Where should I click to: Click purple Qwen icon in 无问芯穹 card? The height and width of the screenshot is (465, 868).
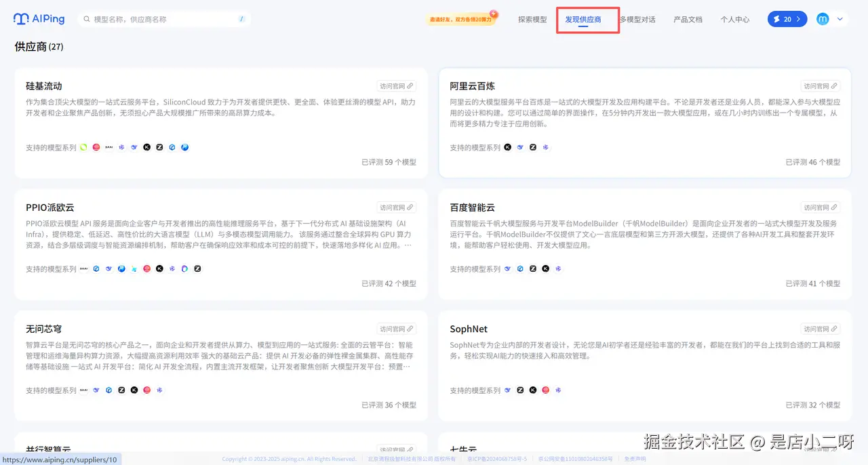coord(159,390)
